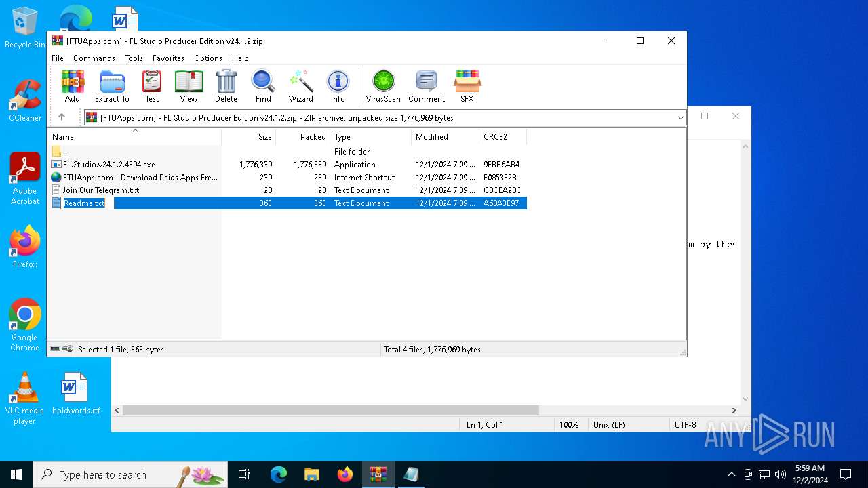
Task: Launch the Wizard tool
Action: pos(300,86)
